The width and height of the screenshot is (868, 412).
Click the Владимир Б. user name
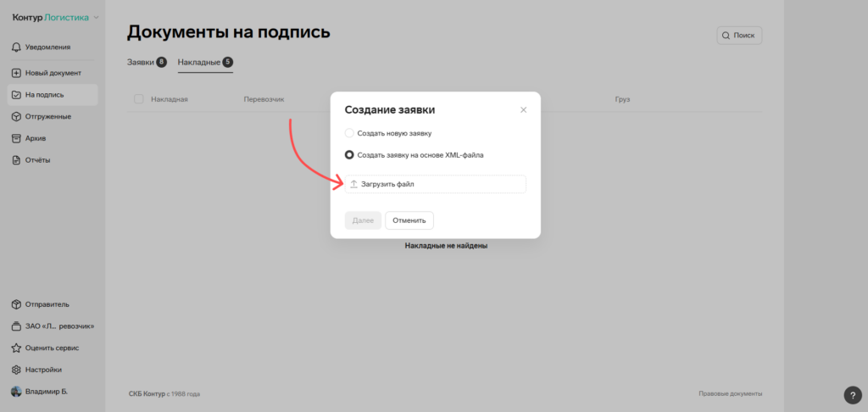point(47,392)
